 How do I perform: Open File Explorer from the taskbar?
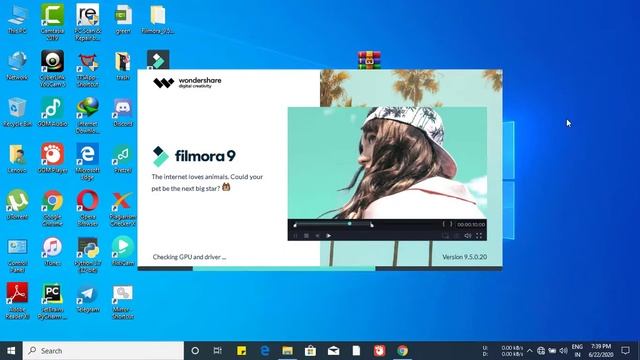[x=287, y=351]
